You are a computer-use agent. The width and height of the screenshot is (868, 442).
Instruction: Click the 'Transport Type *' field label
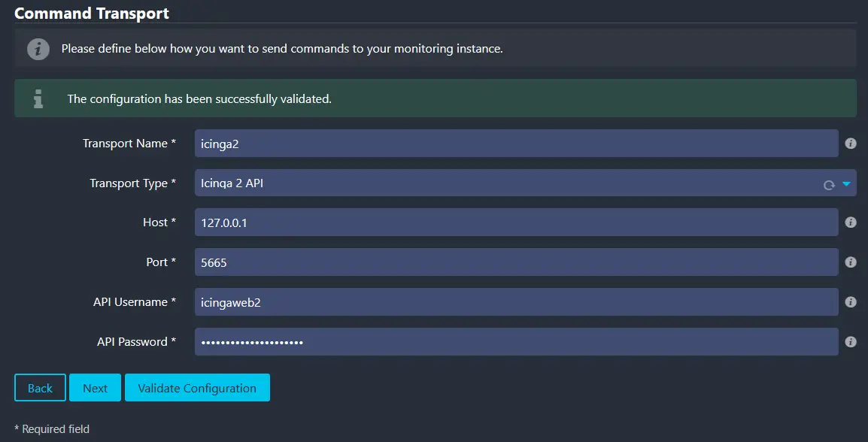pos(132,183)
